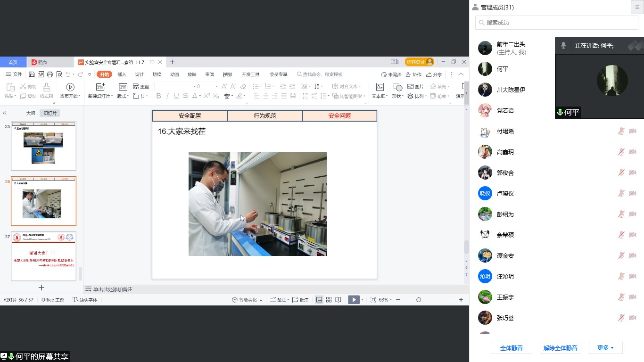Toggle microphone mute for 卢晓仪
The image size is (644, 362).
(x=621, y=193)
